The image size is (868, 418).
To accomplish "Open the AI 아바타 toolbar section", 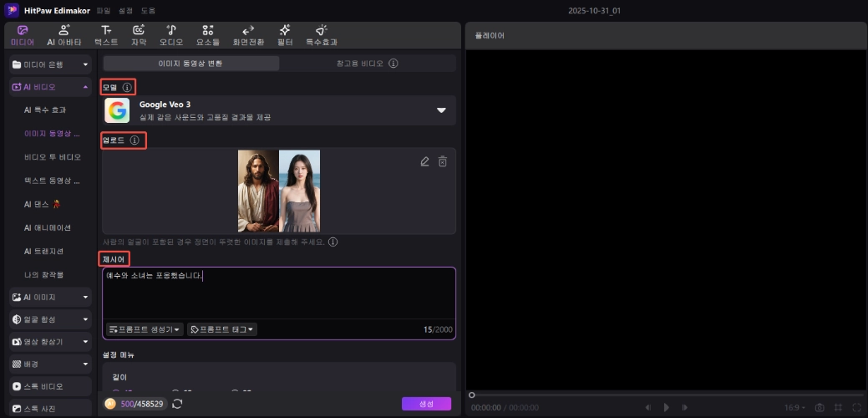I will 63,34.
